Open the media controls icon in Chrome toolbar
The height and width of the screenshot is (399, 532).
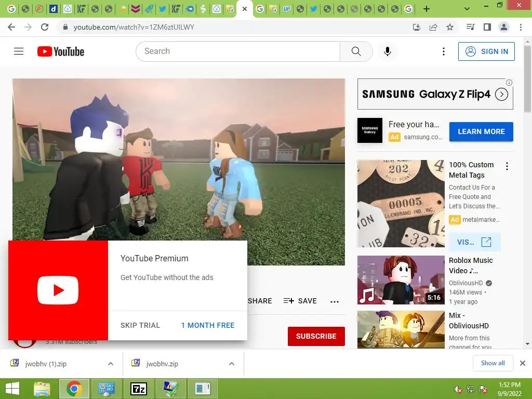[x=471, y=27]
